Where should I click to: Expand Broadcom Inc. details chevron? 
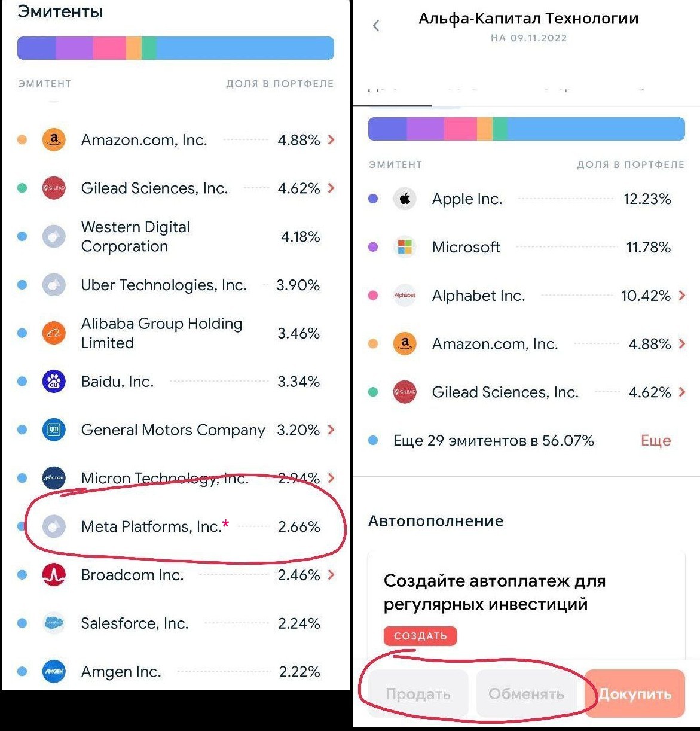pos(331,575)
